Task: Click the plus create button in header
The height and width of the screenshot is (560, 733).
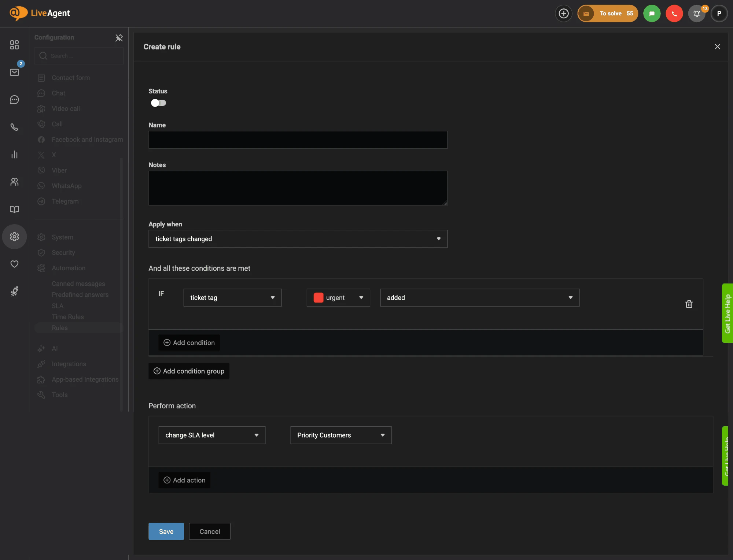Action: pos(564,14)
